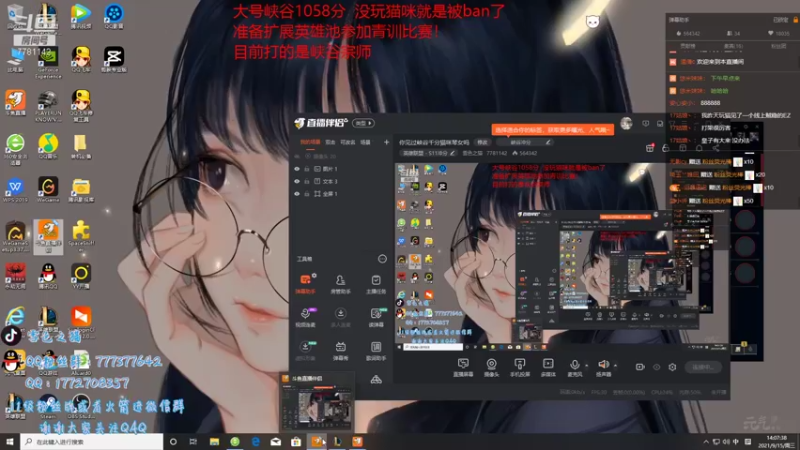Expand speaker options arrow
Viewport: 800px width, 450px height.
(x=615, y=365)
